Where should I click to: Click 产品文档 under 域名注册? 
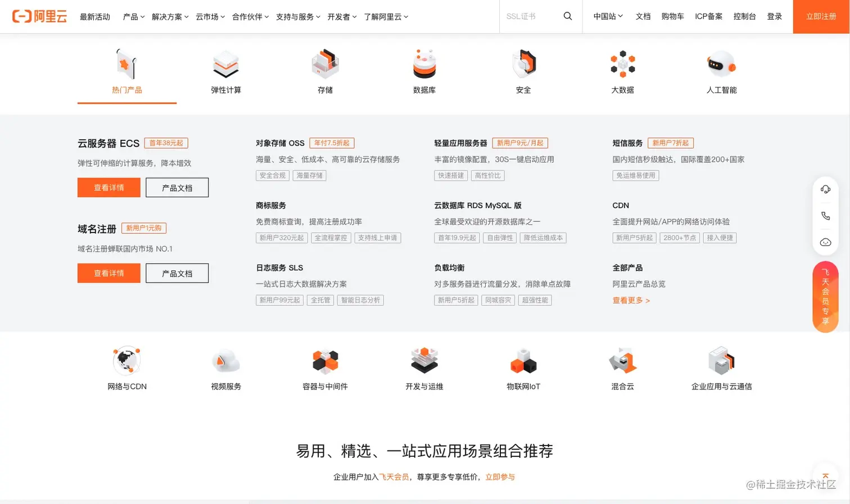click(x=177, y=273)
